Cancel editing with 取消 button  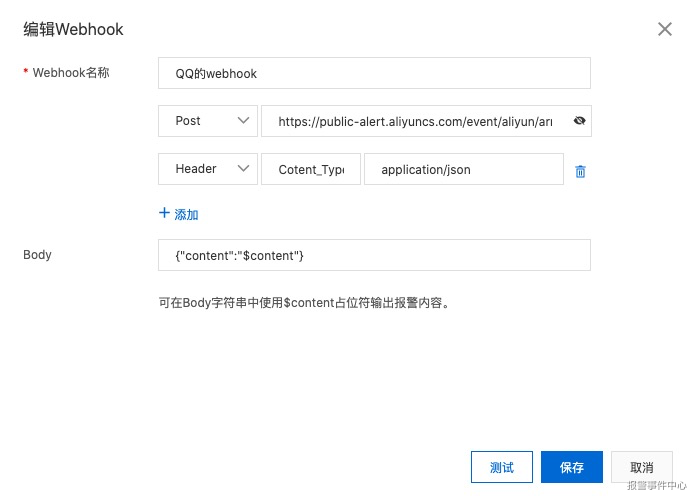coord(642,467)
